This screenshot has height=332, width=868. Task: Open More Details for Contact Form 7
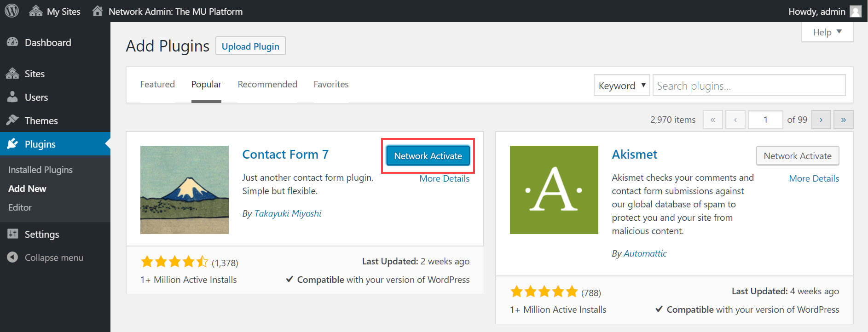(445, 179)
